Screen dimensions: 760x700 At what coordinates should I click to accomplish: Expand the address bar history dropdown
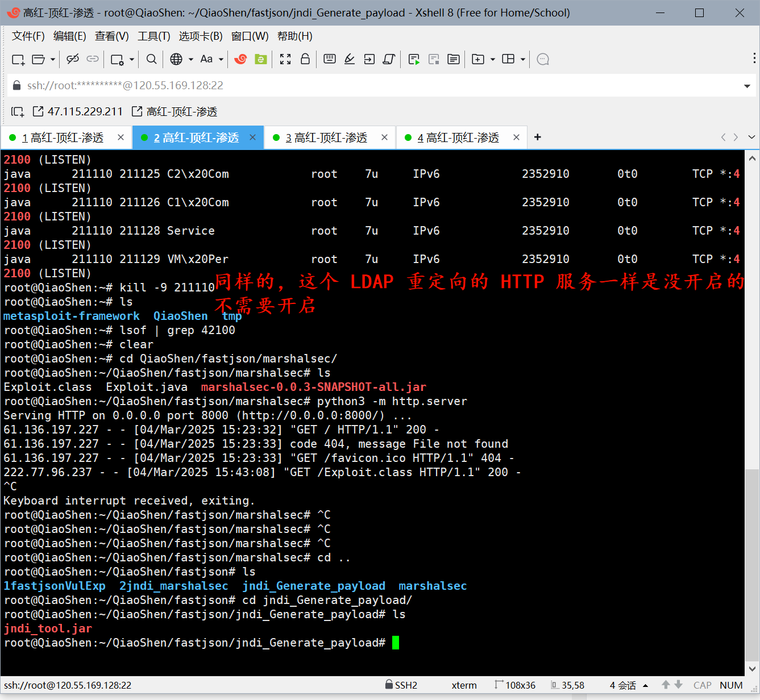coord(747,86)
